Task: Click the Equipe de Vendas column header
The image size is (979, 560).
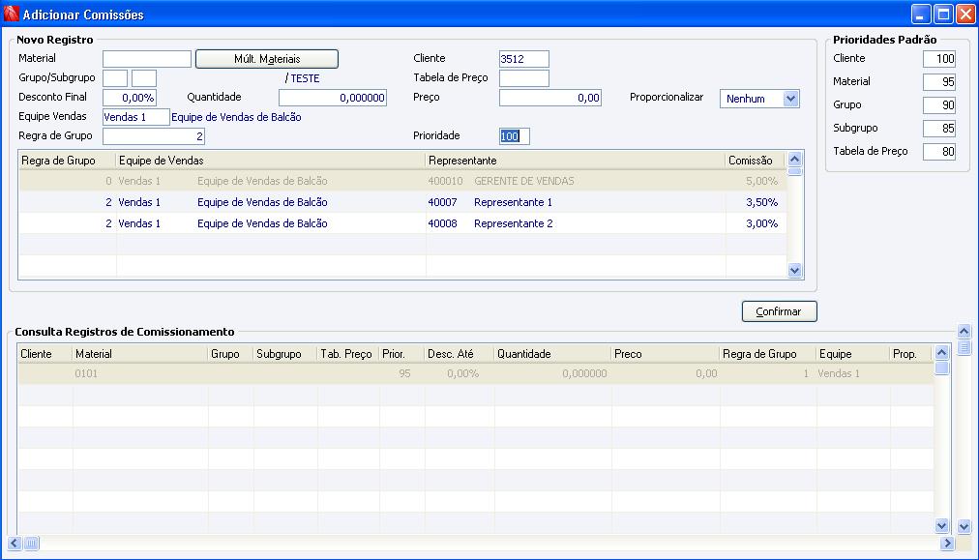Action: [x=271, y=161]
